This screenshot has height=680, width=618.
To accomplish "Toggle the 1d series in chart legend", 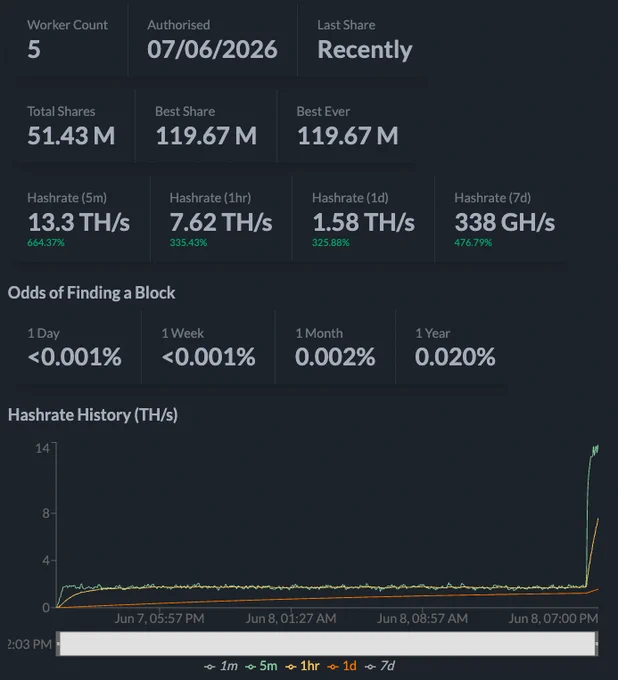I will coord(342,666).
